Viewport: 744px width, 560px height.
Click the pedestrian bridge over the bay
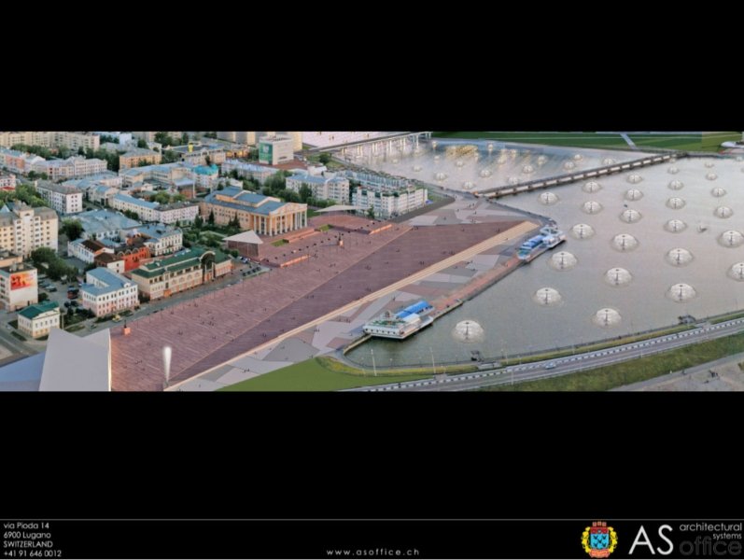coord(569,175)
